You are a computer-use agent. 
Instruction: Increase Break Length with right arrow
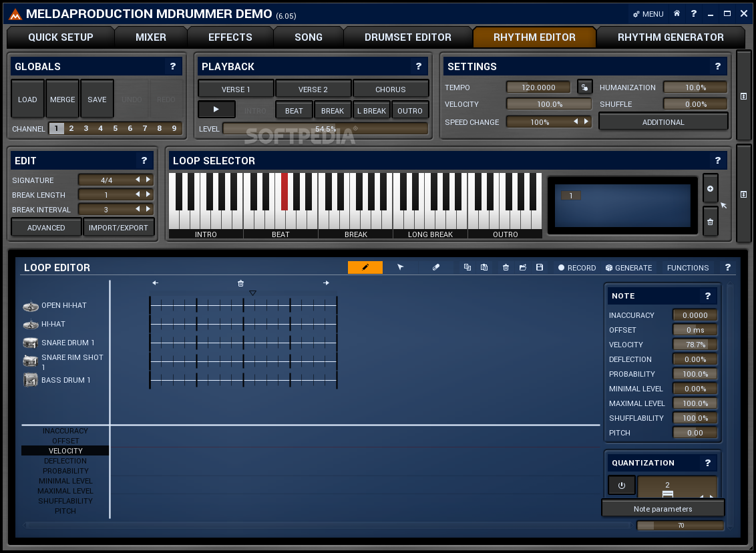click(148, 194)
